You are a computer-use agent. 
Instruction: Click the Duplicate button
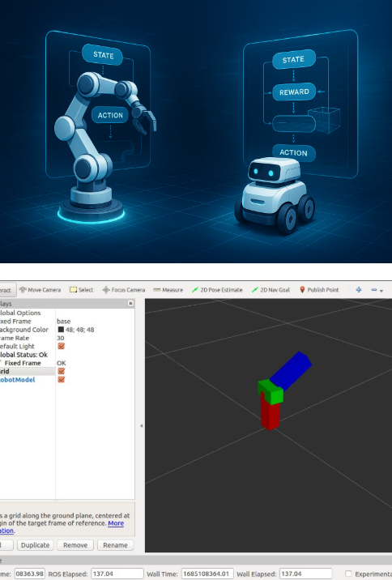[35, 545]
